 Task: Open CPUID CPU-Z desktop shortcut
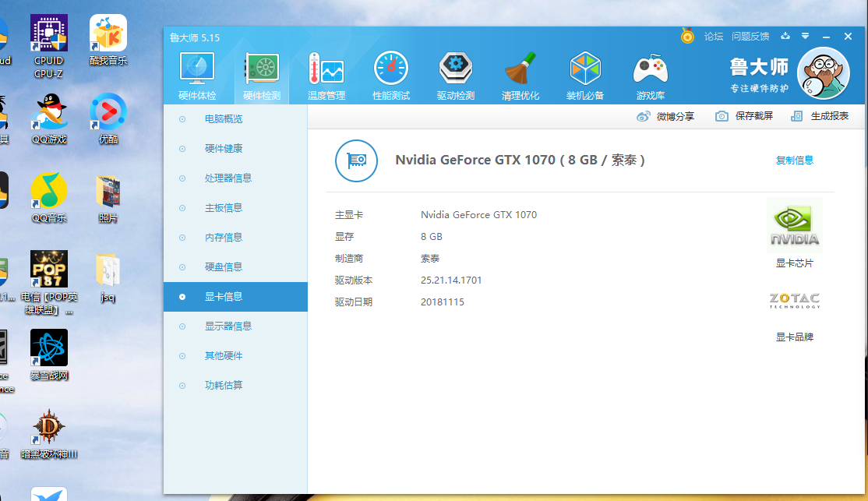click(x=49, y=47)
